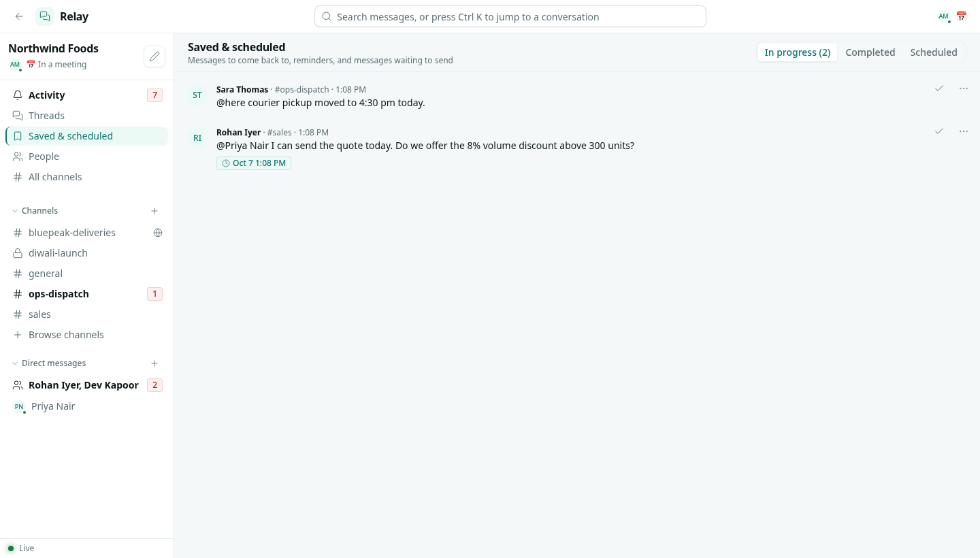Click the ST avatar of Sara Thomas
The width and height of the screenshot is (980, 558).
point(197,95)
